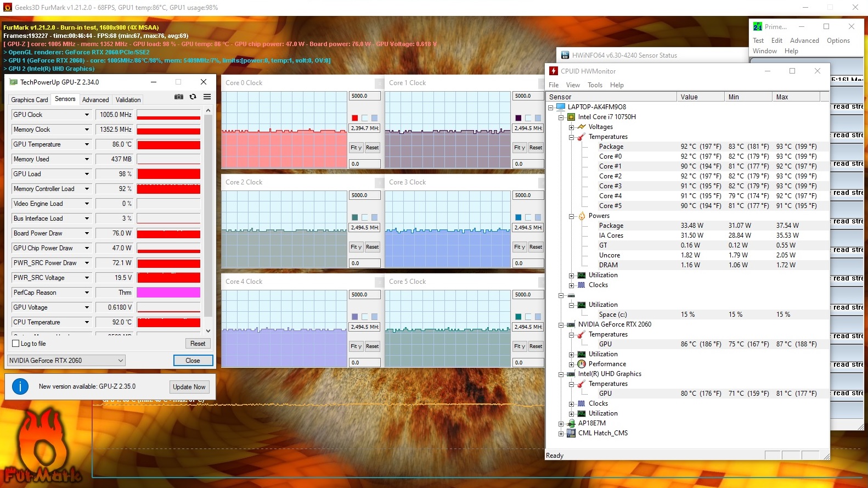
Task: Click the FurMark title bar icon
Action: click(8, 8)
